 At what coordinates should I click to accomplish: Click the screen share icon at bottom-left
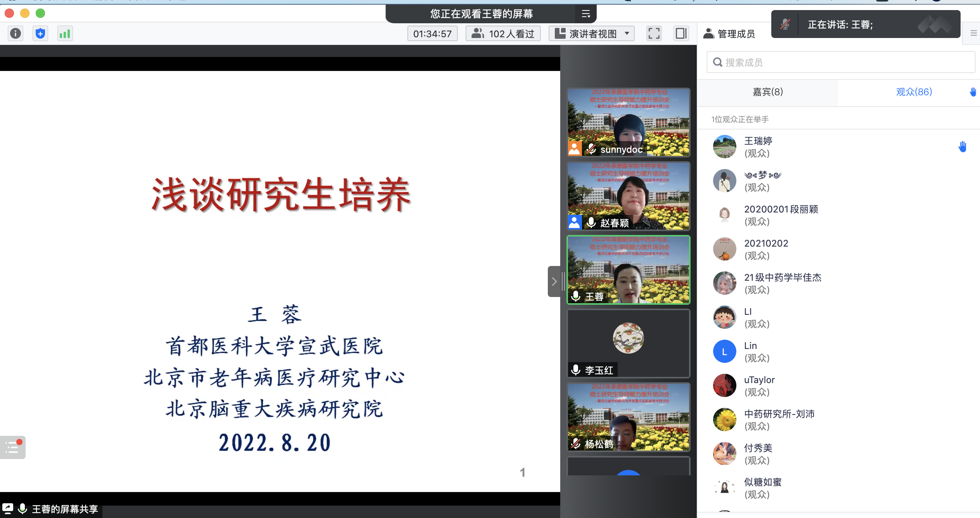pos(8,509)
